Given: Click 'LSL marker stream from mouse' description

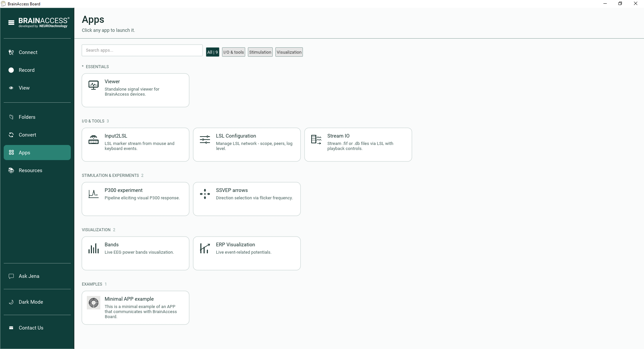Looking at the screenshot, I should [140, 146].
